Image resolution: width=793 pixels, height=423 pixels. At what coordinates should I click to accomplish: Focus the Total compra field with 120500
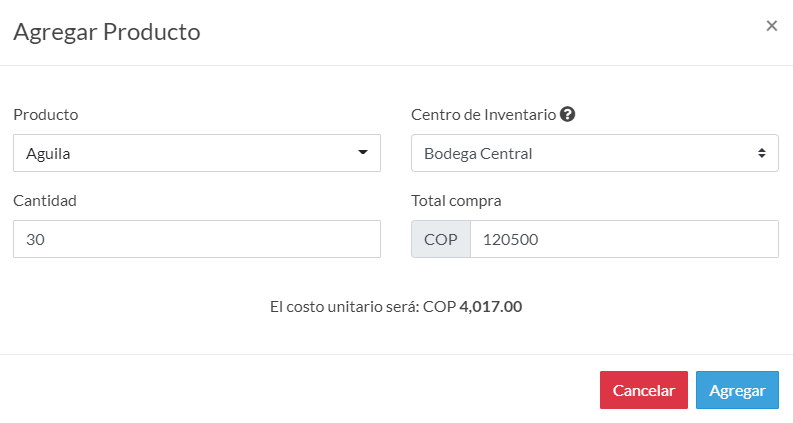pos(624,239)
